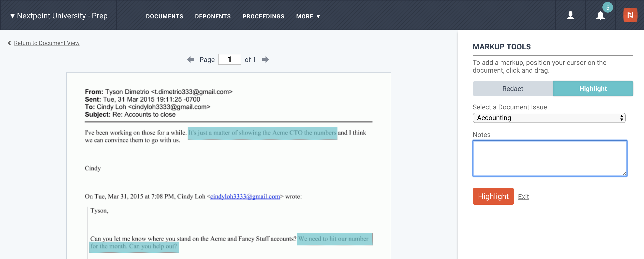Click the orange Nextpoint logo icon
The height and width of the screenshot is (259, 644).
click(630, 15)
